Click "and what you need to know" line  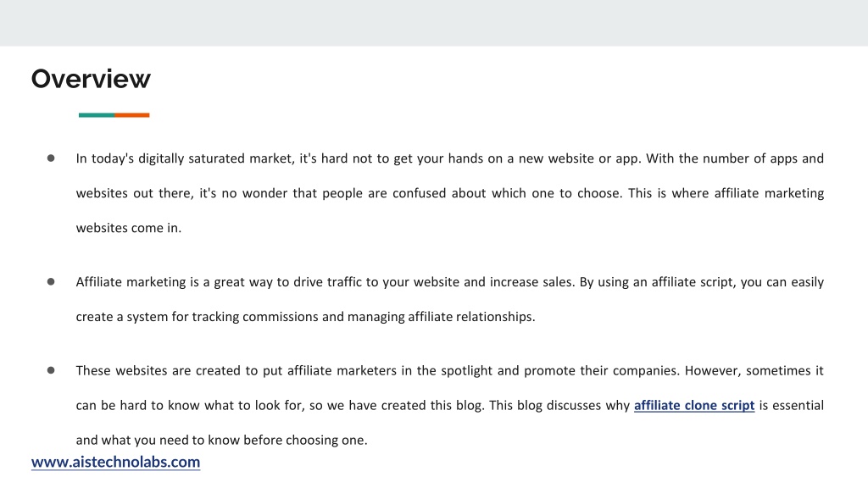[x=221, y=441]
